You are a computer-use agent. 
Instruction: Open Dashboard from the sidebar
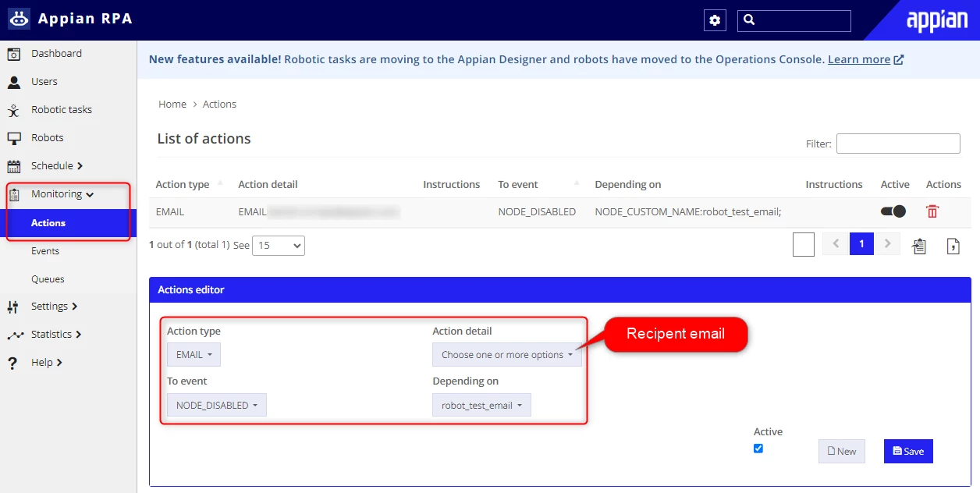coord(56,54)
